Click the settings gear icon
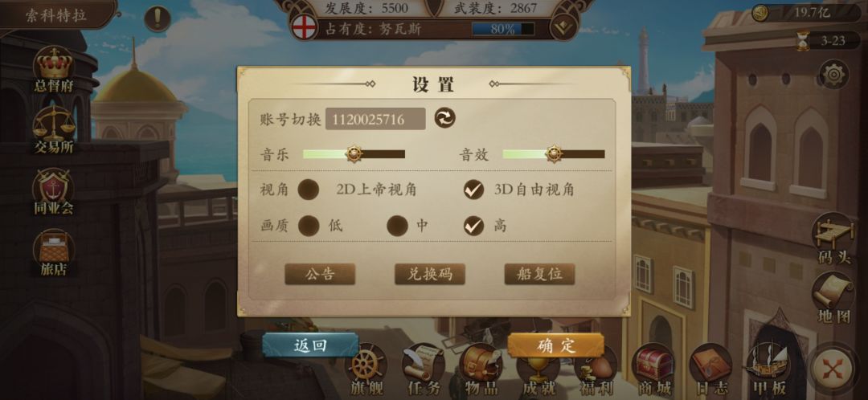The height and width of the screenshot is (400, 868). tap(834, 74)
